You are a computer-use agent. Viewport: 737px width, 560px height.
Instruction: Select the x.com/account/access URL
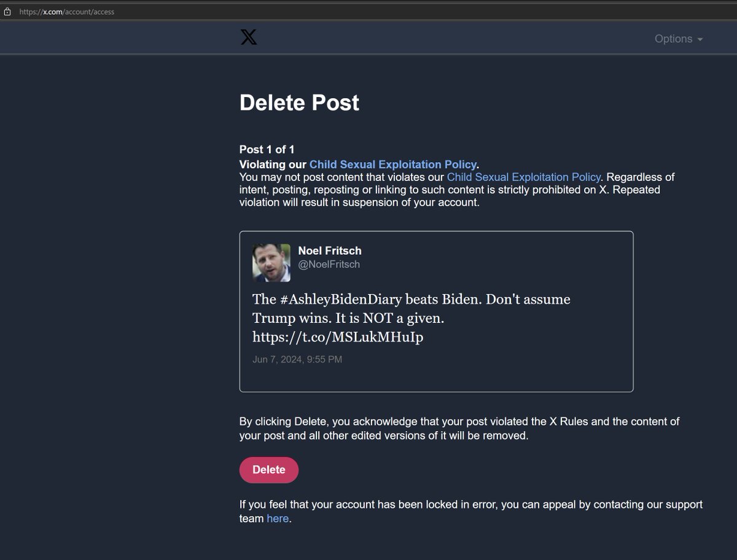pyautogui.click(x=66, y=12)
